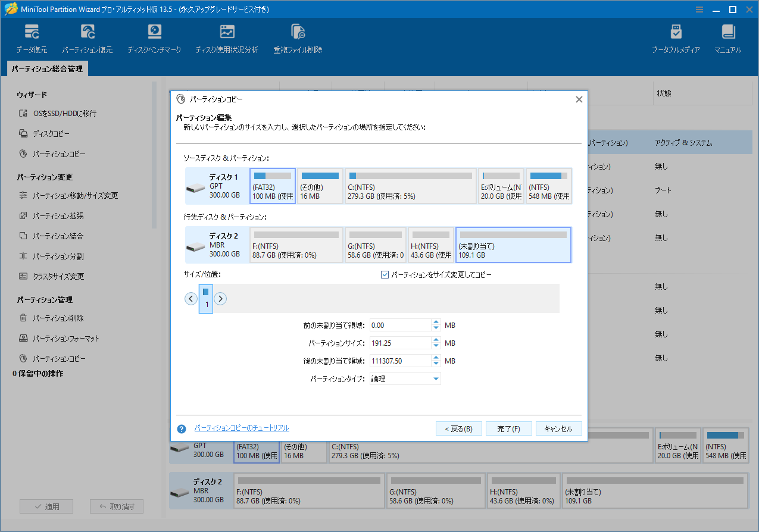Select OSをSSD/HDDに移行 wizard
This screenshot has height=532, width=759.
coord(65,112)
